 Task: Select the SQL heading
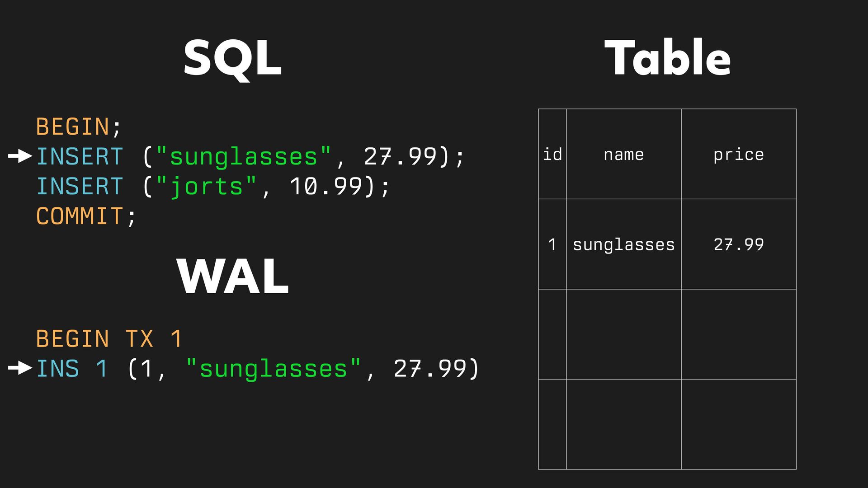pyautogui.click(x=232, y=58)
